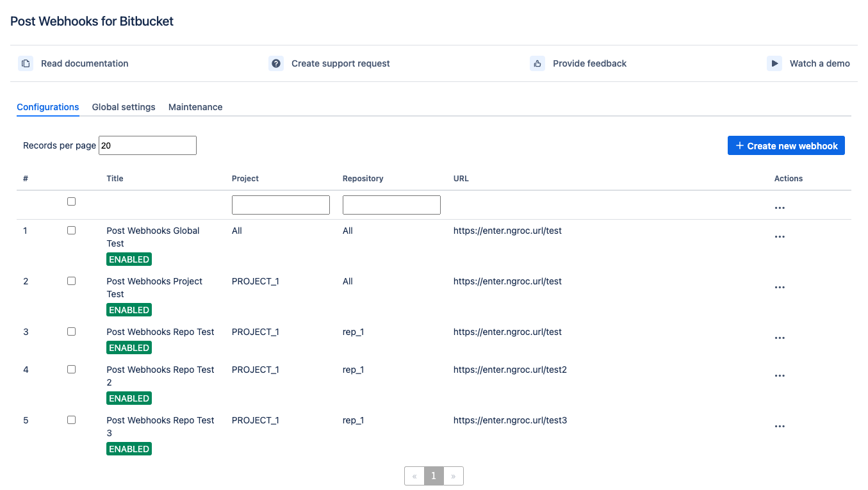Click the play icon for Watch a demo
The image size is (868, 490).
774,63
